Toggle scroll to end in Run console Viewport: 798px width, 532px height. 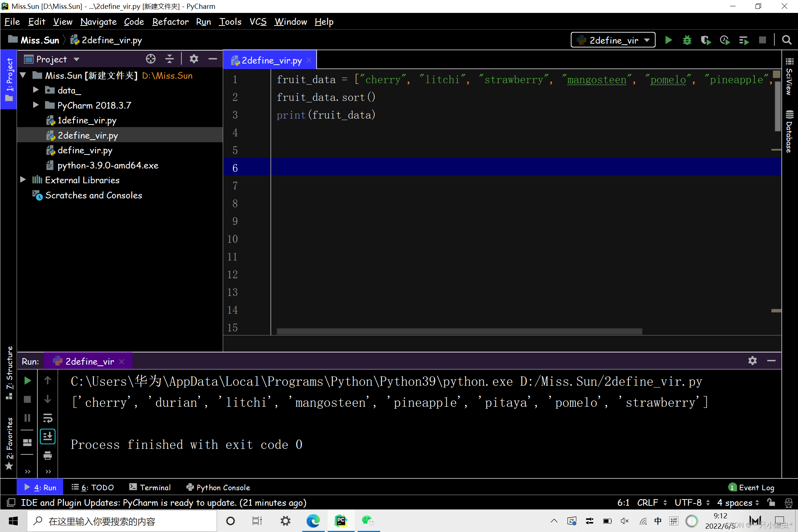click(x=48, y=436)
